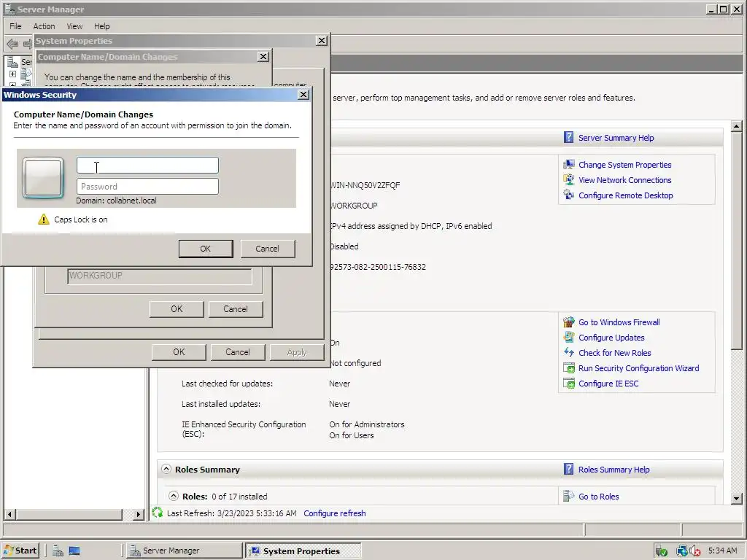
Task: Click the volume tray icon
Action: (695, 551)
